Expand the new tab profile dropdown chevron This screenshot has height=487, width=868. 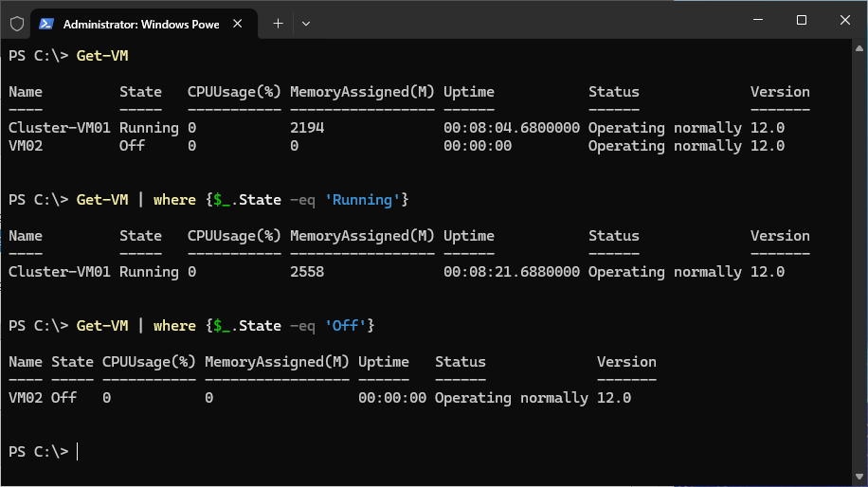tap(305, 23)
